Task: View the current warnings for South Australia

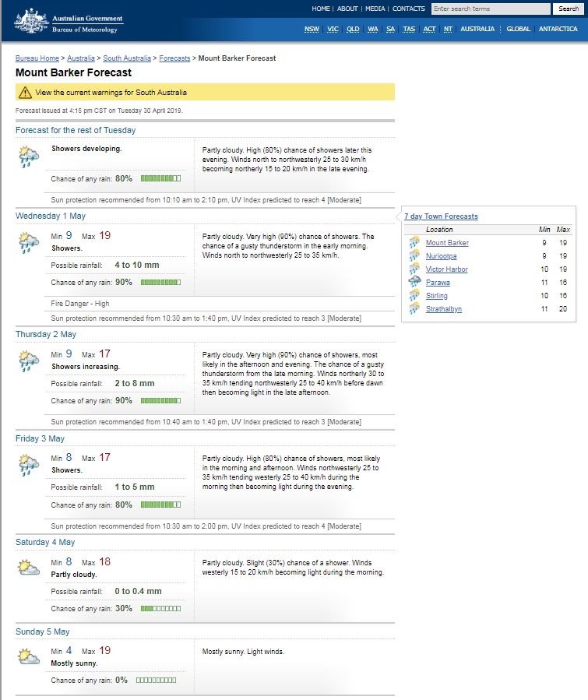Action: coord(111,92)
